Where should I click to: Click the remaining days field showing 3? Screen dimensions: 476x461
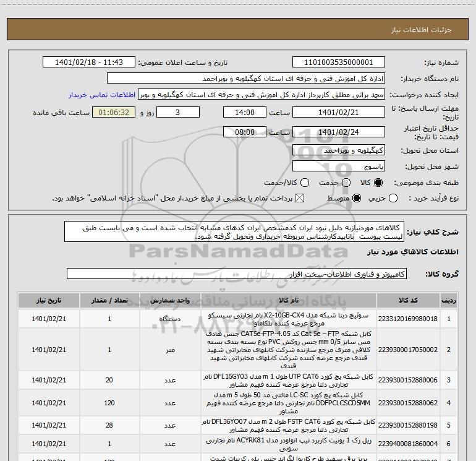[x=178, y=113]
